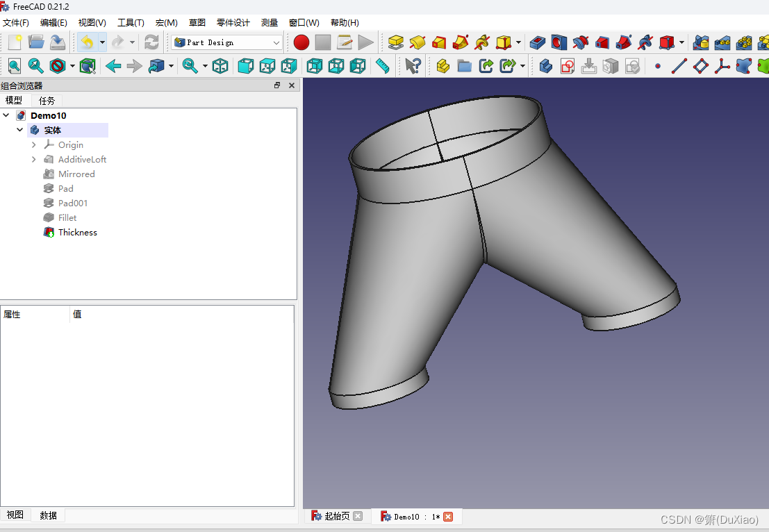Click the Fit All zoom icon
The width and height of the screenshot is (769, 532).
tap(15, 66)
